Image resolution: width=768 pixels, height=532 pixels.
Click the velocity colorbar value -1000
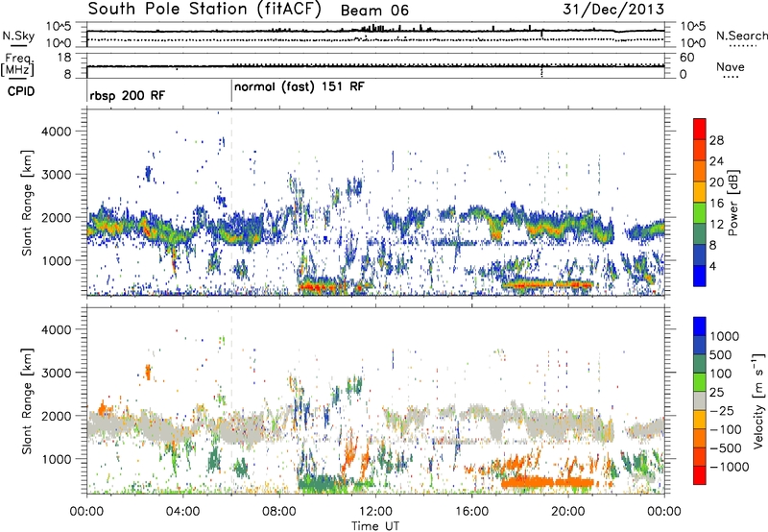point(730,467)
